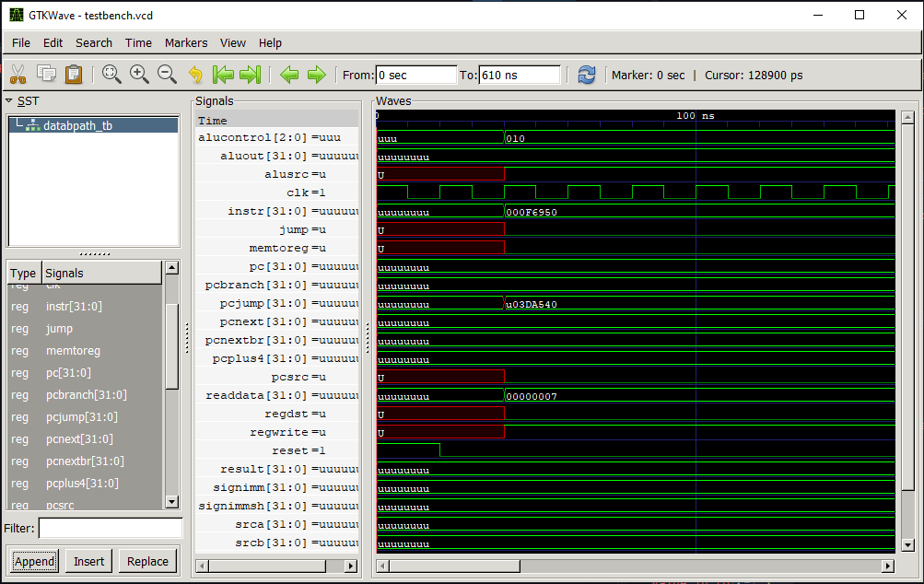Image resolution: width=924 pixels, height=584 pixels.
Task: Click the waves vertical scroll-up arrow
Action: click(907, 117)
